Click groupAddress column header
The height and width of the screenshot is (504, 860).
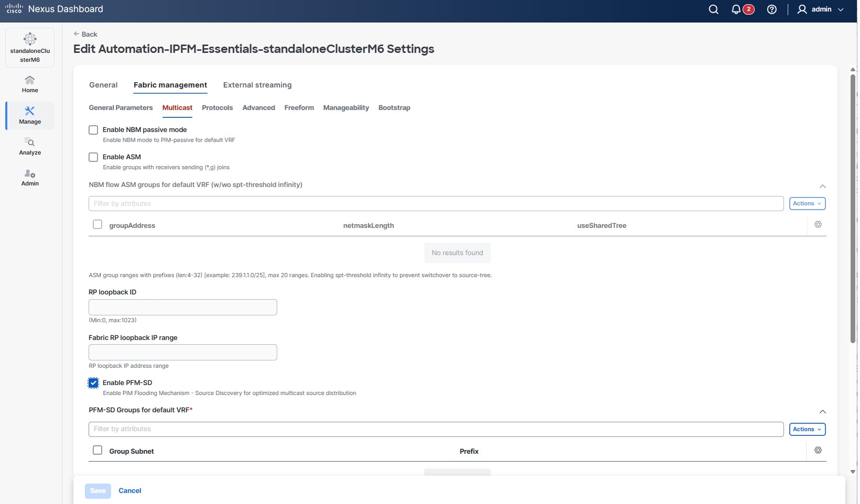(132, 225)
